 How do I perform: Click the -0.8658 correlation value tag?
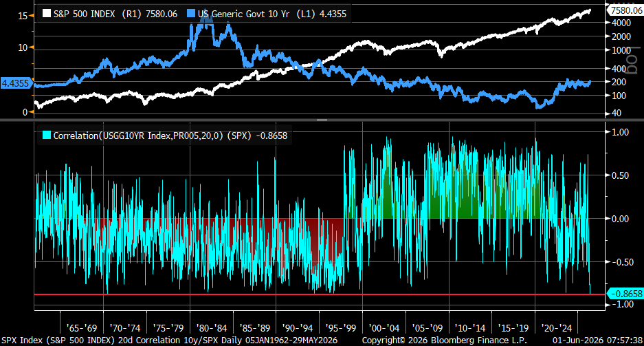point(625,294)
